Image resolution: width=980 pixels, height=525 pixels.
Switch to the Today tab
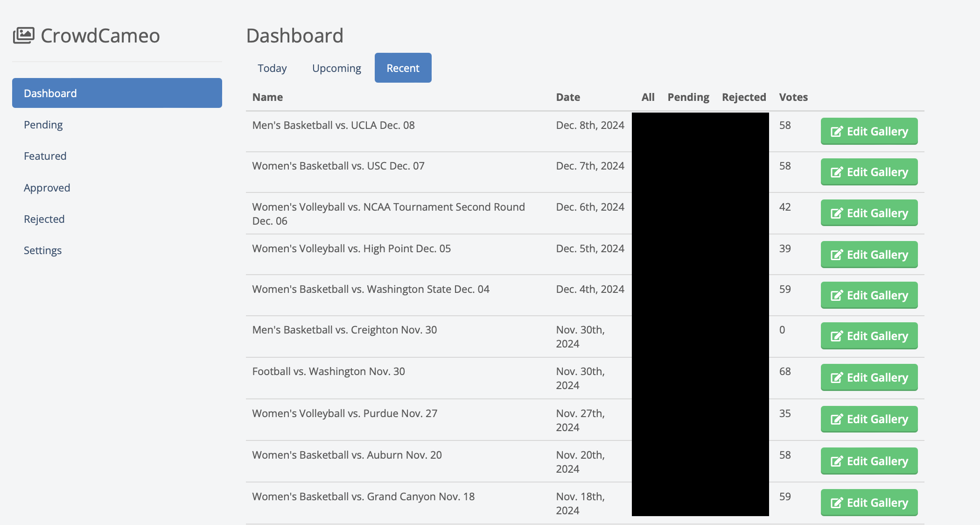[272, 68]
